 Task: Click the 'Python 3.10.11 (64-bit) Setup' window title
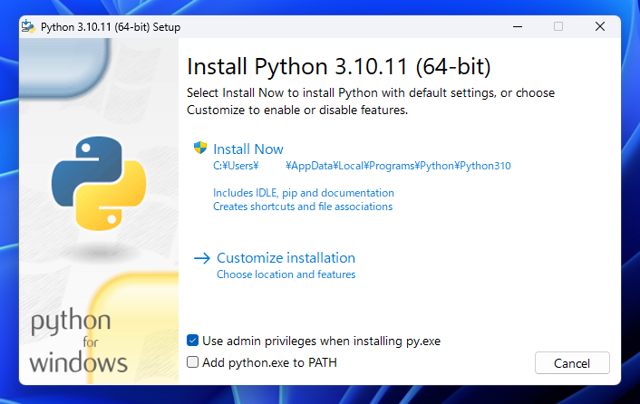point(111,27)
